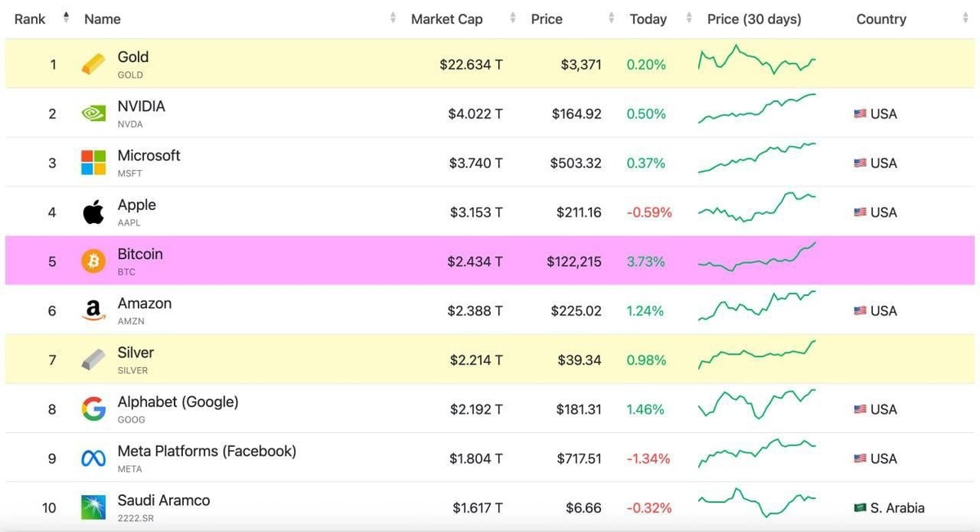Sort by Market Cap column header
This screenshot has width=980, height=532.
tap(447, 19)
